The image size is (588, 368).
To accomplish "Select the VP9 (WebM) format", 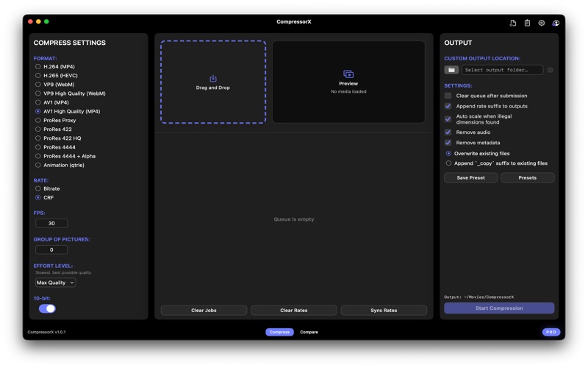I will coord(54,85).
